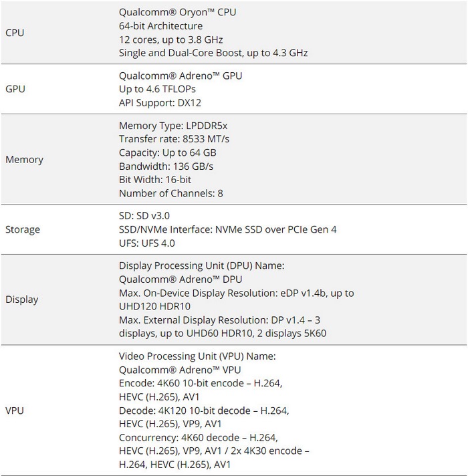Click the 'Bandwidth: 136 GB/s' line
Screen dimensions: 468x476
click(166, 166)
